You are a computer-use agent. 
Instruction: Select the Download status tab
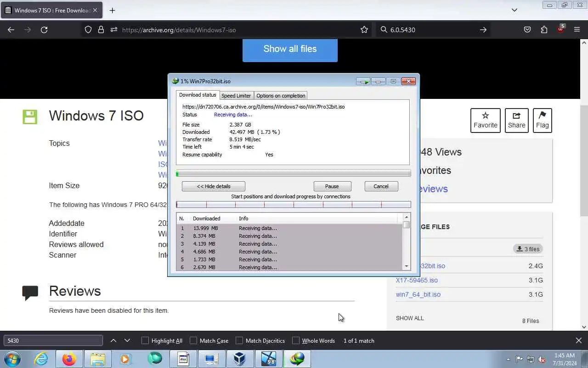click(198, 95)
